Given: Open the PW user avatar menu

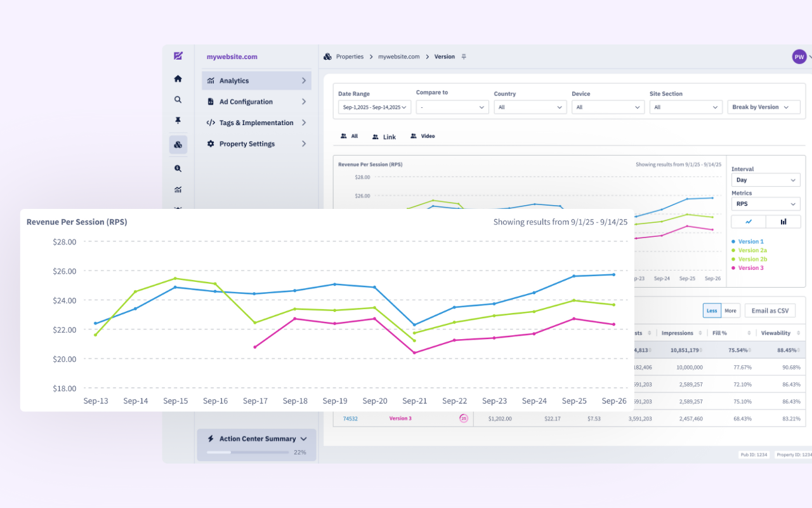Looking at the screenshot, I should coord(799,57).
